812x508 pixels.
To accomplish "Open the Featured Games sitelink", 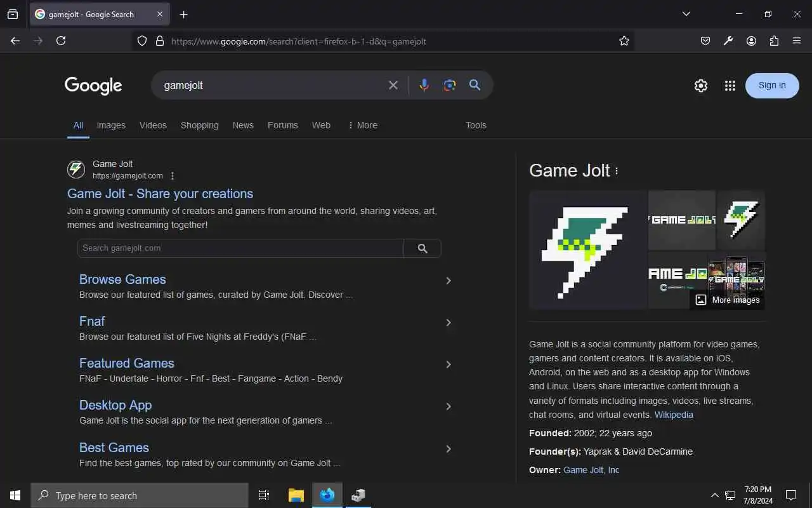I will [x=127, y=363].
